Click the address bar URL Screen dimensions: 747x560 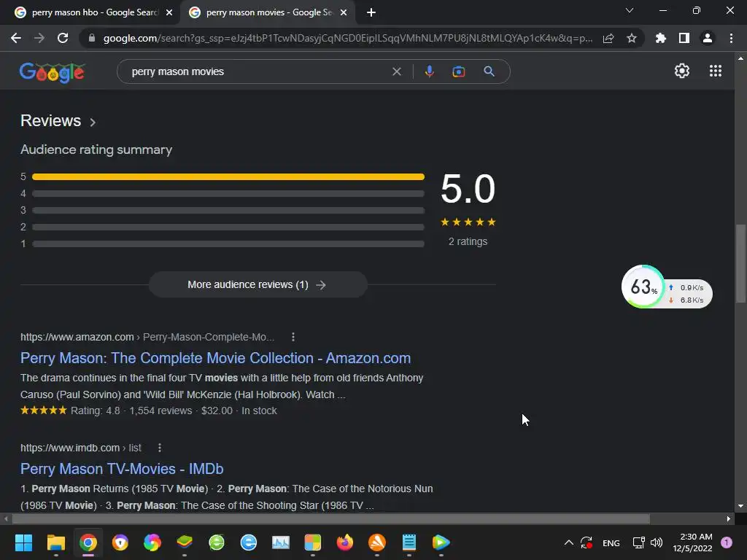click(x=348, y=38)
